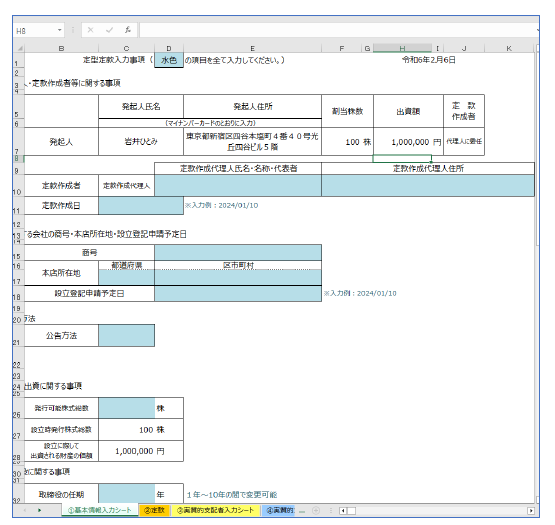
Task: Select the 発起人住所 address cell 東京都新宿区
Action: pyautogui.click(x=252, y=142)
